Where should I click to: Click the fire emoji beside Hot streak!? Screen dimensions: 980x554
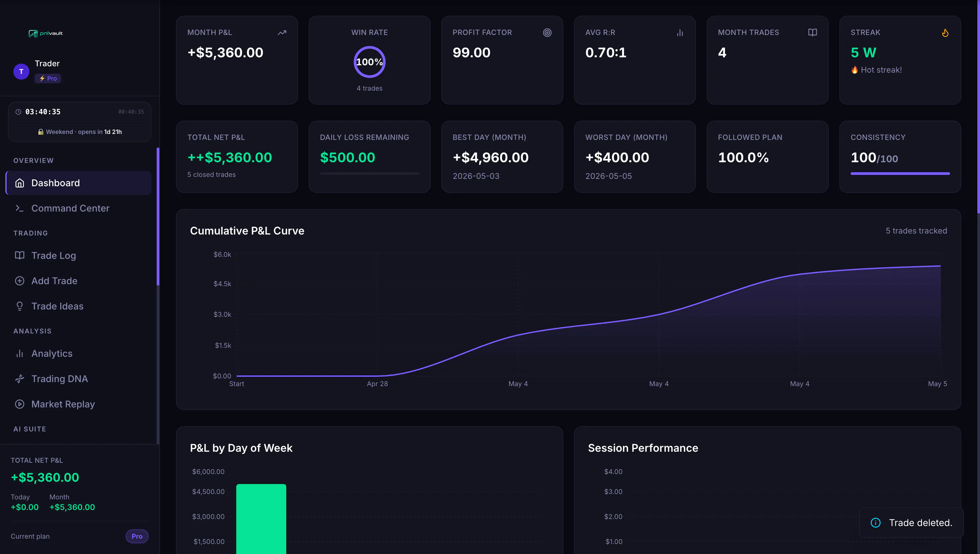pos(855,70)
